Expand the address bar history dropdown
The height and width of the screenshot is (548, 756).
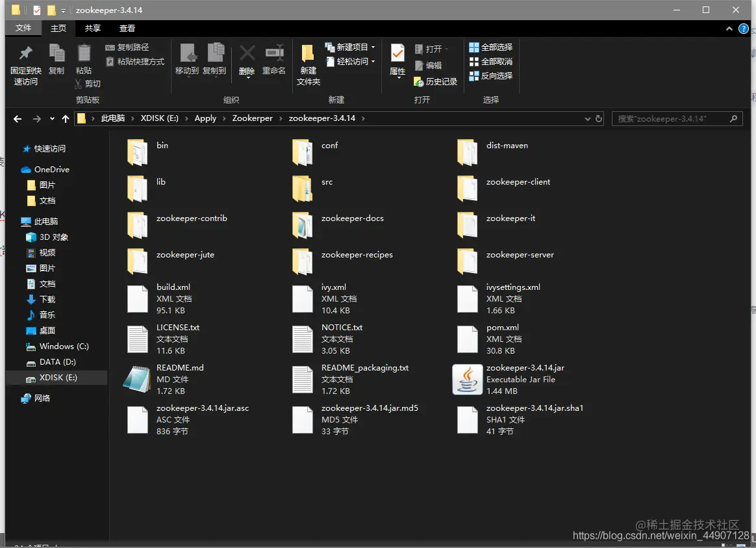click(587, 119)
